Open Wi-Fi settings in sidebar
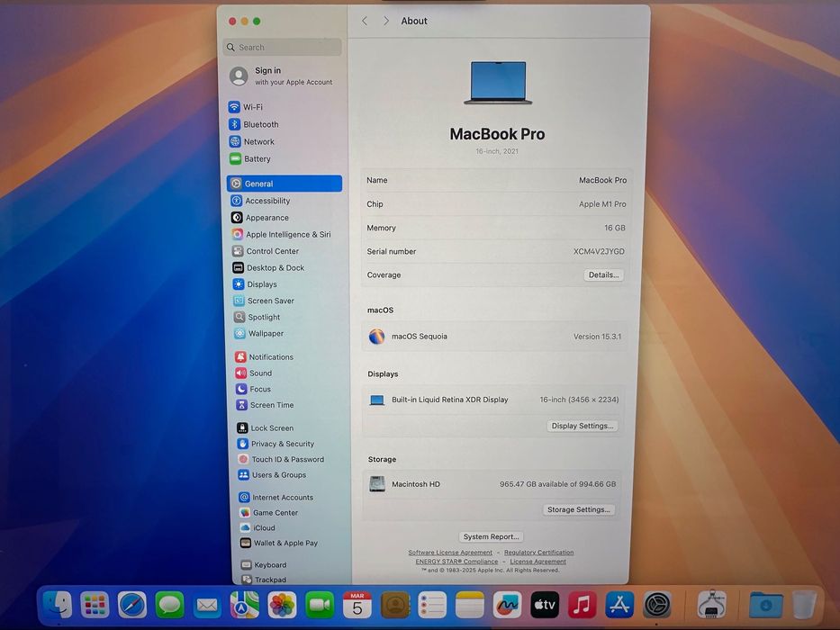Viewport: 840px width, 630px height. tap(246, 106)
